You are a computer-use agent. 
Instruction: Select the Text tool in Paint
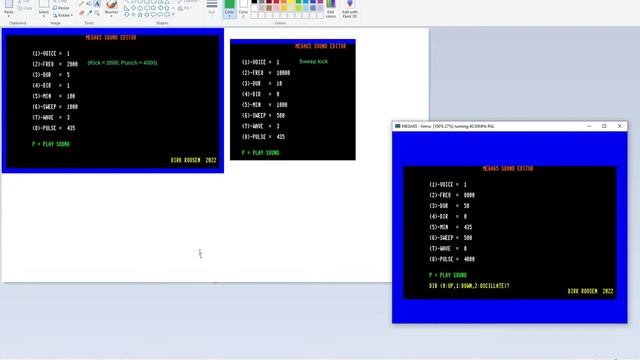pos(97,3)
